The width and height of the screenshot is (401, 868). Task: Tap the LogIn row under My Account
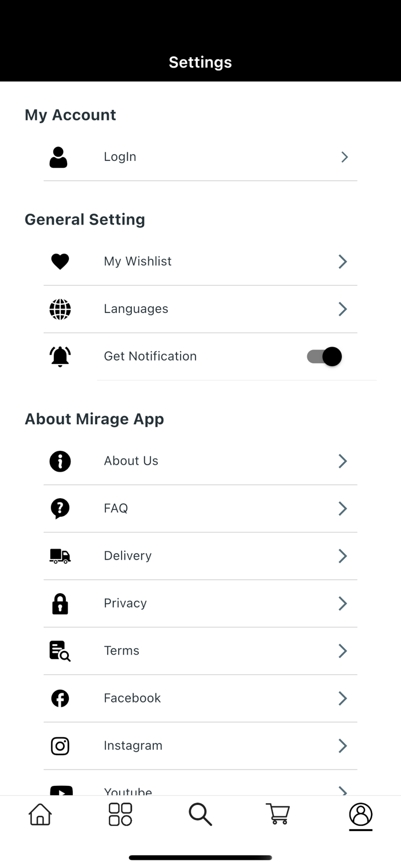pos(120,156)
